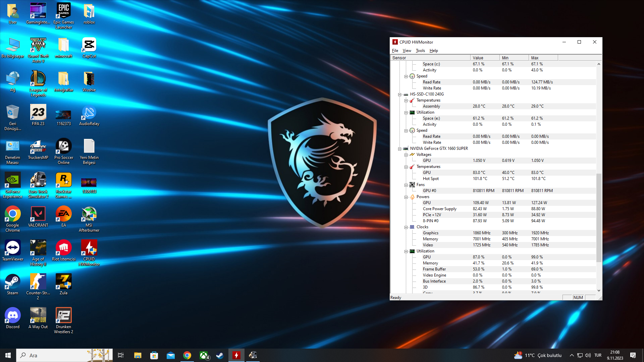The height and width of the screenshot is (362, 644).
Task: Open the Tools menu
Action: (x=420, y=51)
